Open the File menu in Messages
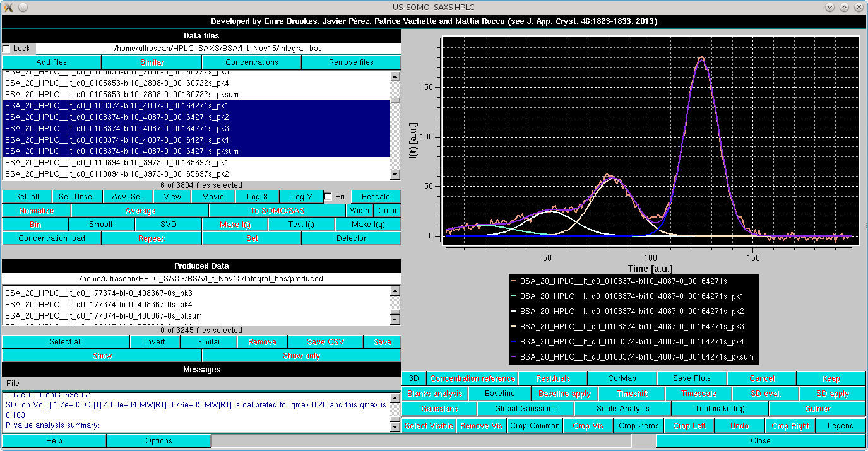Image resolution: width=868 pixels, height=451 pixels. [13, 384]
